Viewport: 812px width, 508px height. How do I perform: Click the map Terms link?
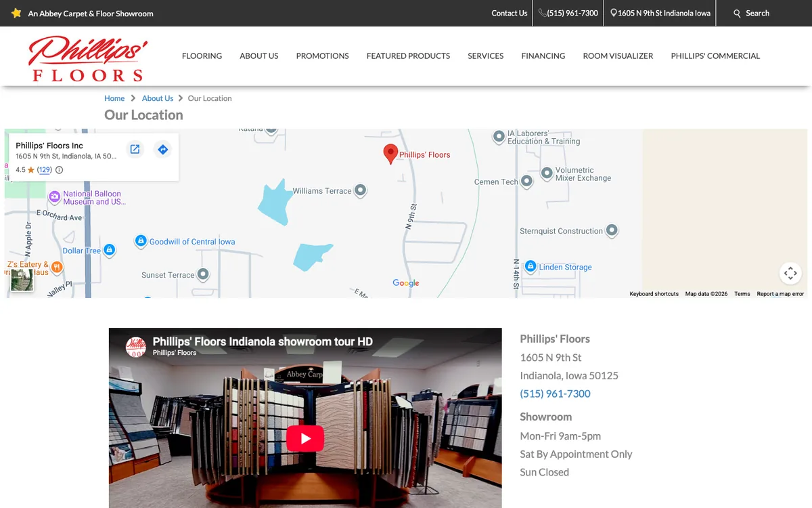(742, 294)
